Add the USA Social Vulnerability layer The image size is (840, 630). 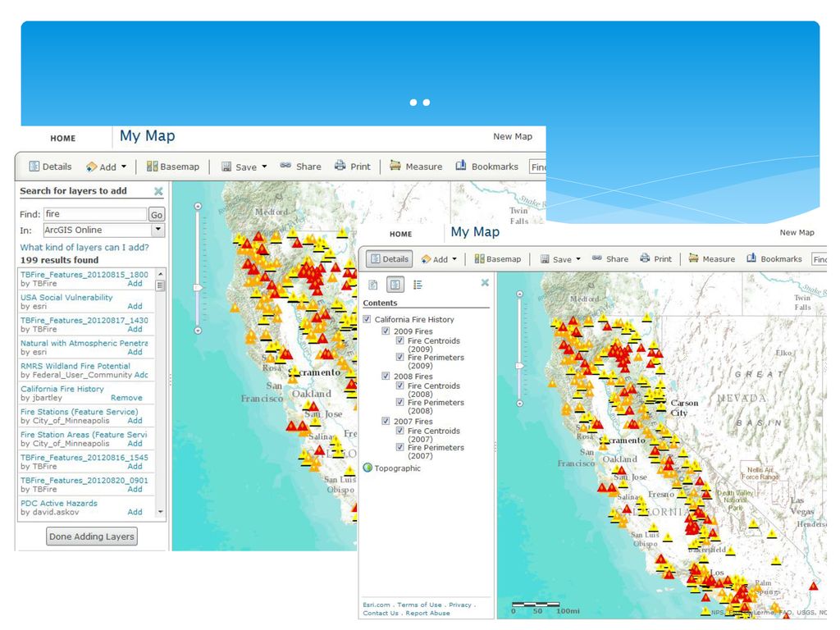[x=135, y=307]
